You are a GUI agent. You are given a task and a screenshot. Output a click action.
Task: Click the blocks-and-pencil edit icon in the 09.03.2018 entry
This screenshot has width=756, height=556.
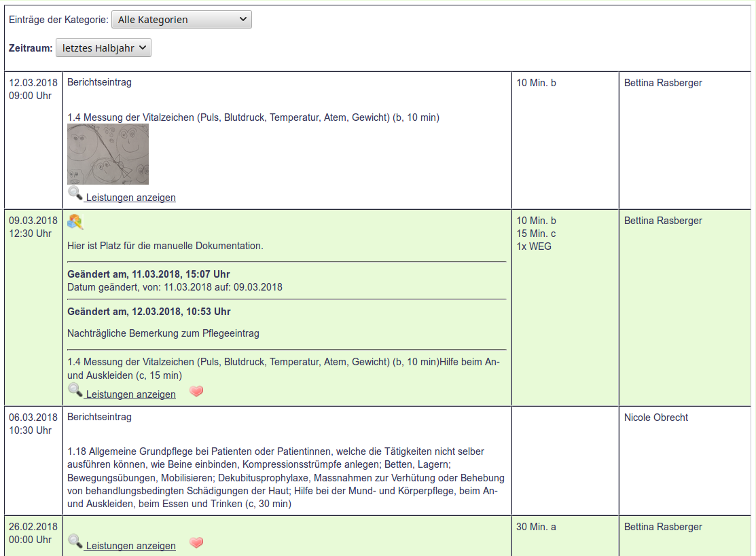click(x=75, y=222)
